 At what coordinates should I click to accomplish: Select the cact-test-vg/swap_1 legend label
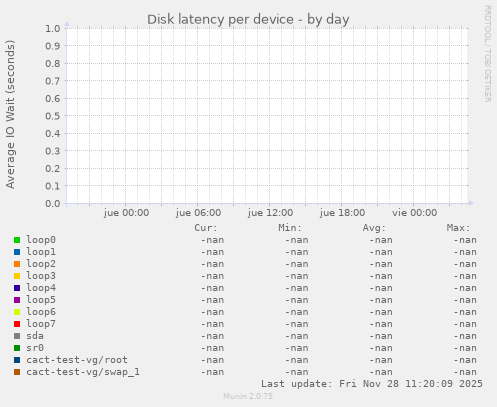coord(83,372)
